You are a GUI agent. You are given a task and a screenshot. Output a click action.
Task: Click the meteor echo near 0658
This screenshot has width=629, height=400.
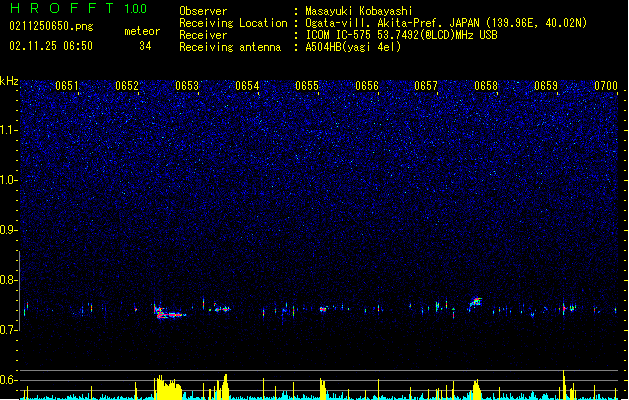coord(476,302)
